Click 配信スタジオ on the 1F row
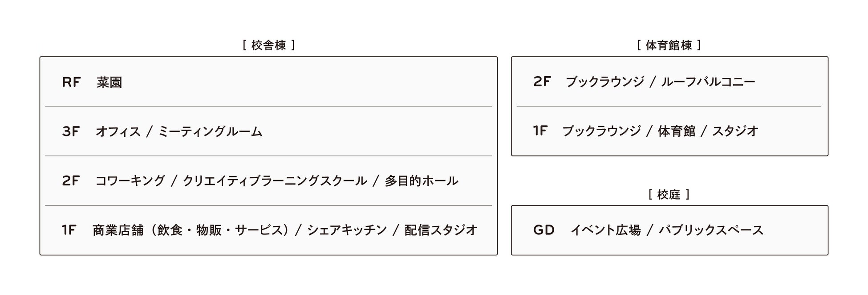Screen dimensions: 868x295 (x=441, y=230)
